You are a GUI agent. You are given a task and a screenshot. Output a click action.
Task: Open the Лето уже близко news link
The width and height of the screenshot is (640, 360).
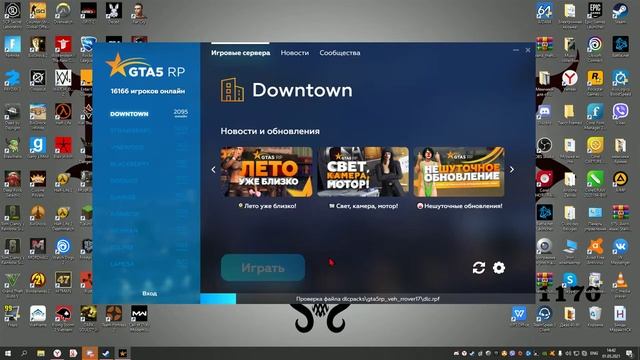click(x=267, y=206)
